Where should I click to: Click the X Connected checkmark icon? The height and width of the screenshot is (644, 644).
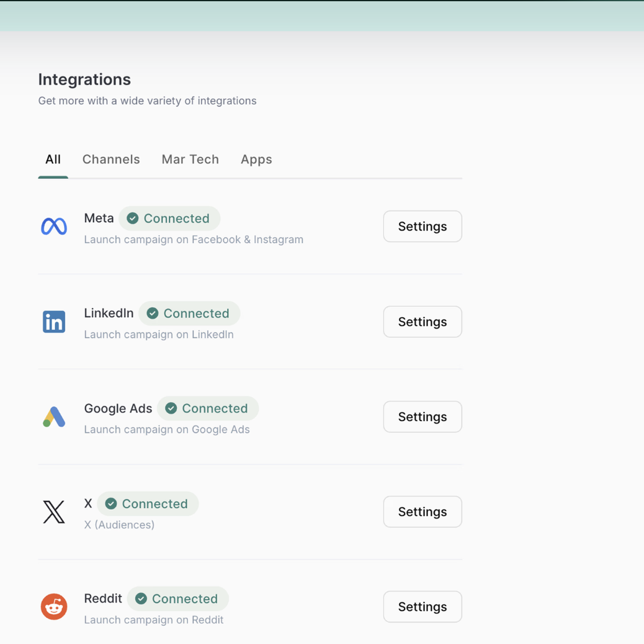(111, 503)
